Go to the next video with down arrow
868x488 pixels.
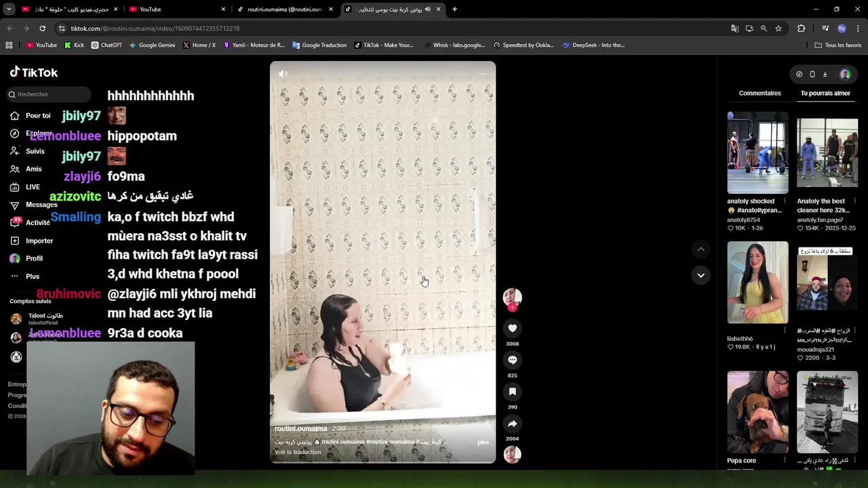coord(701,275)
